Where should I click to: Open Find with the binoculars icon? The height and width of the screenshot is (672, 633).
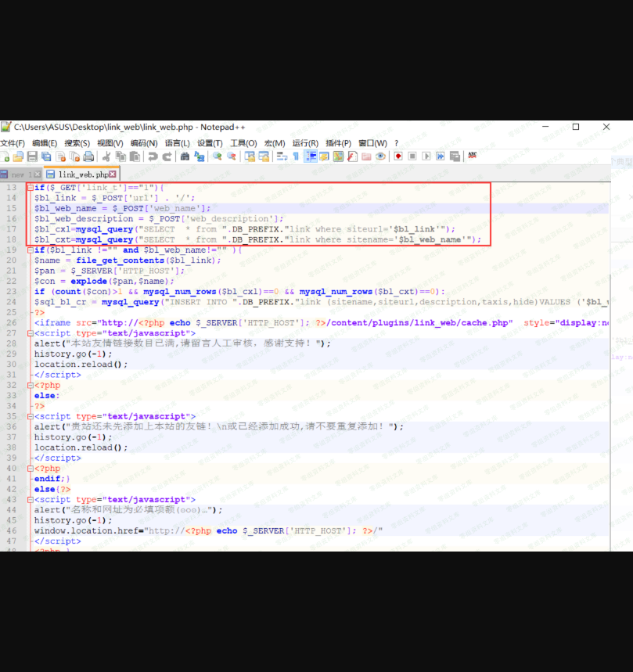click(185, 156)
